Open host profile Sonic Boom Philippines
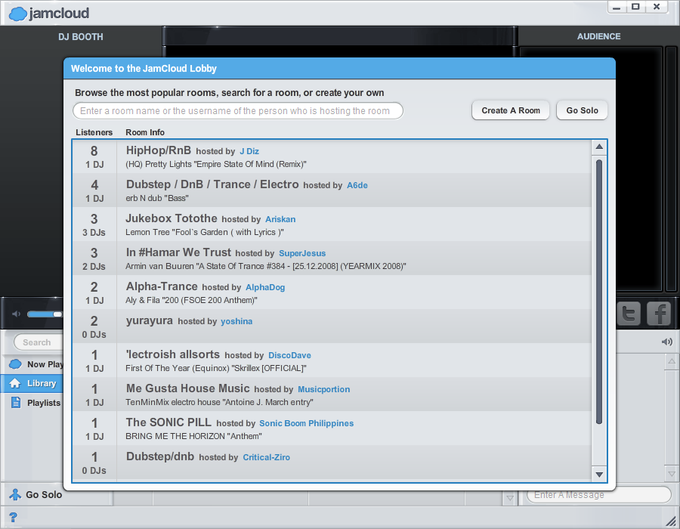The height and width of the screenshot is (529, 680). (307, 423)
